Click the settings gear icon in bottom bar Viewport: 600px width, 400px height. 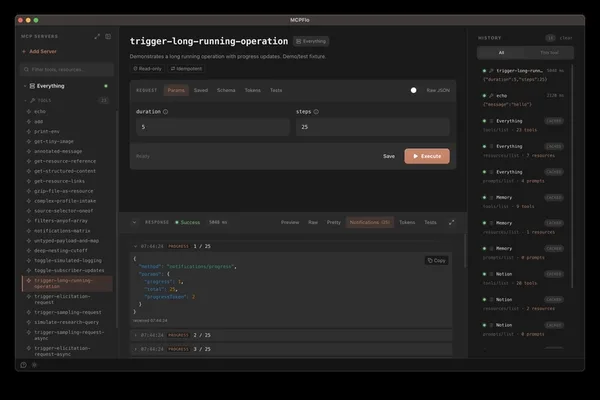34,365
